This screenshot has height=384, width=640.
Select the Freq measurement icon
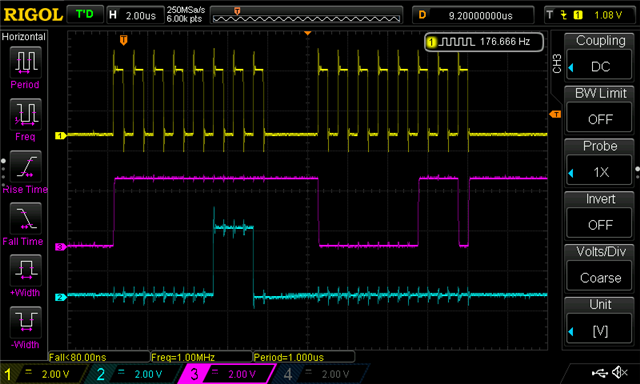click(x=25, y=114)
